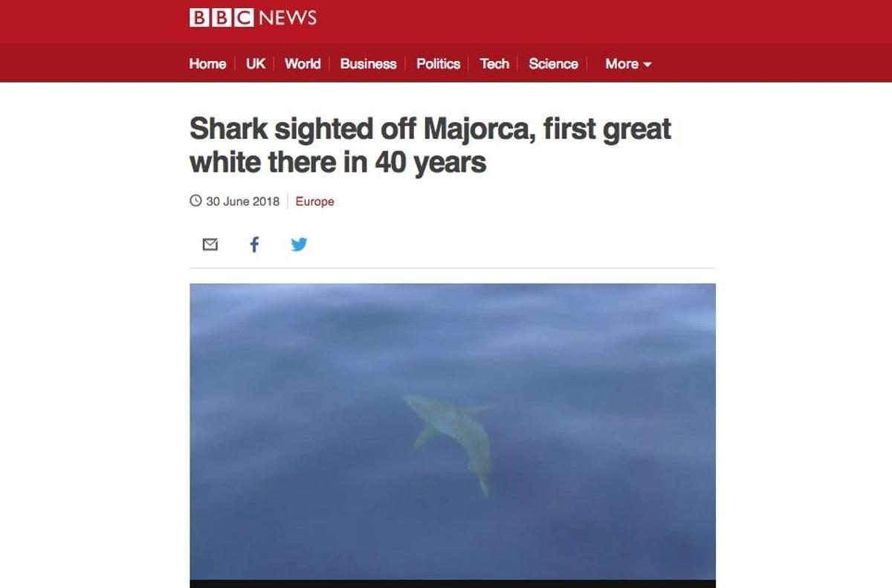Click the clock icon beside the date
The image size is (892, 588).
(195, 201)
